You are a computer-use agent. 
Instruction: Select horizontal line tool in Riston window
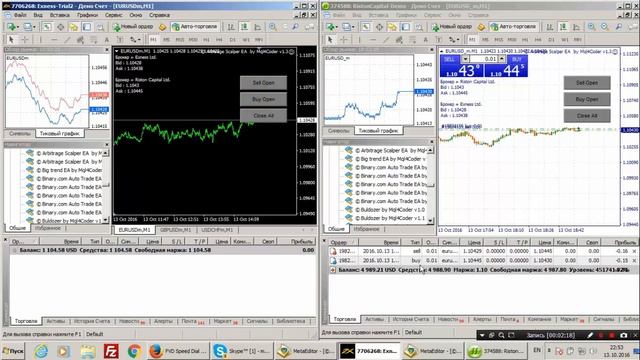[373, 40]
